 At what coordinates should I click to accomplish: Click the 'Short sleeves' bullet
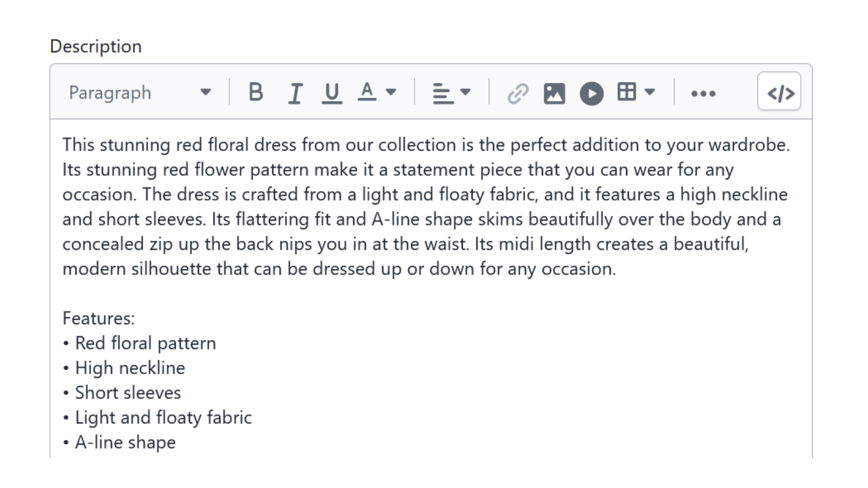(122, 393)
